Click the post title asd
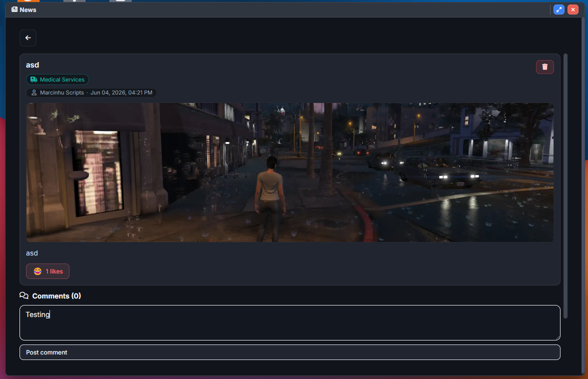 (32, 65)
